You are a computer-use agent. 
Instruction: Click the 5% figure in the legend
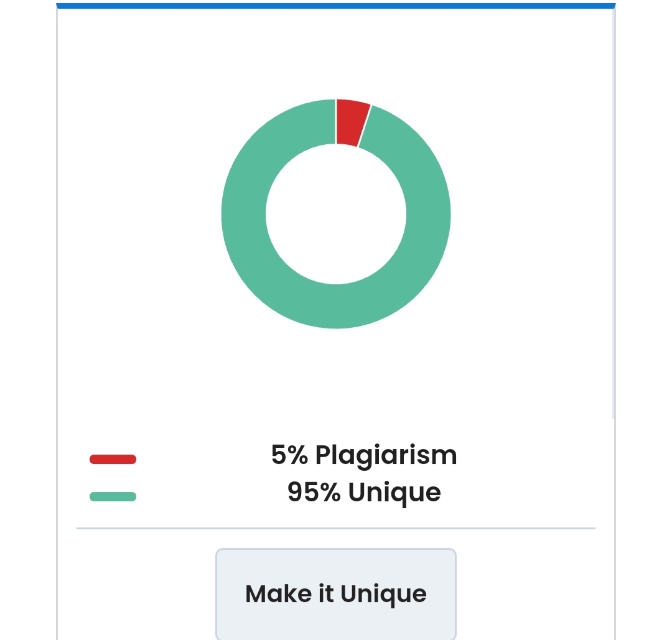(289, 455)
